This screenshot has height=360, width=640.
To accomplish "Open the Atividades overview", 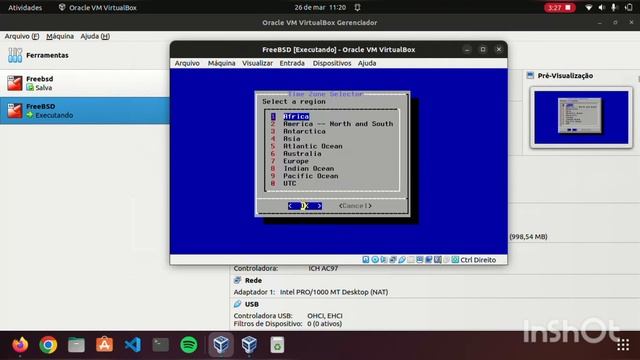I will click(25, 7).
